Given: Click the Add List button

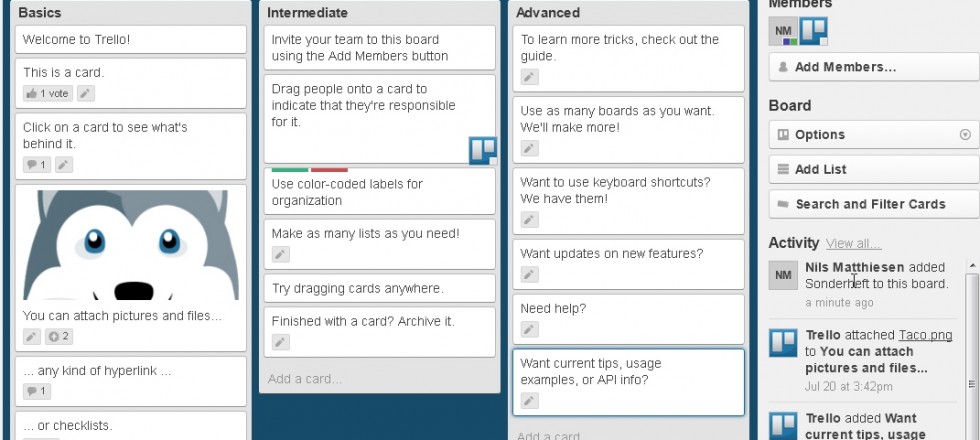Looking at the screenshot, I should pos(874,169).
